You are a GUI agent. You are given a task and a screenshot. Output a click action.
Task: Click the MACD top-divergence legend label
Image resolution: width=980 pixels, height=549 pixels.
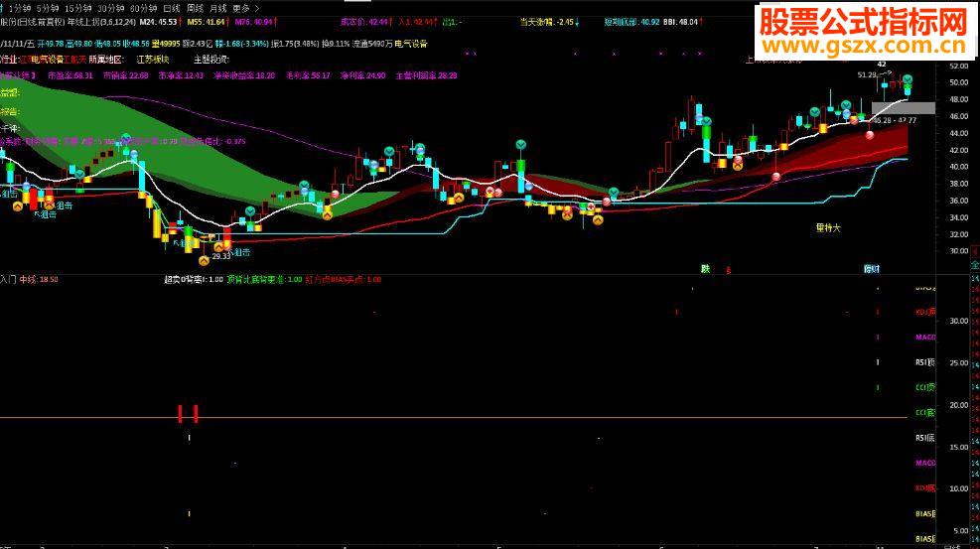[x=925, y=338]
